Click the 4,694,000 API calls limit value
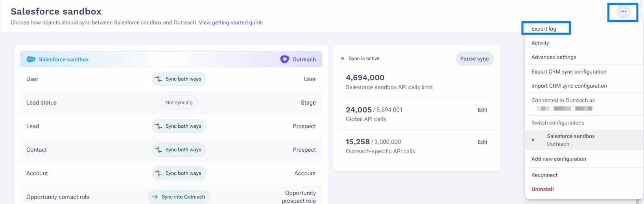The image size is (644, 204). pyautogui.click(x=365, y=78)
